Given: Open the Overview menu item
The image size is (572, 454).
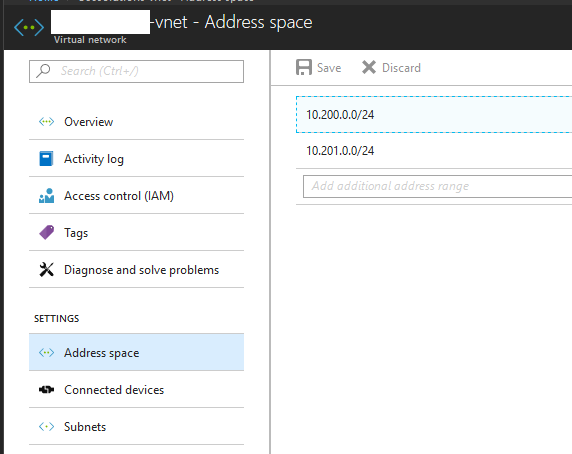Looking at the screenshot, I should (136, 121).
